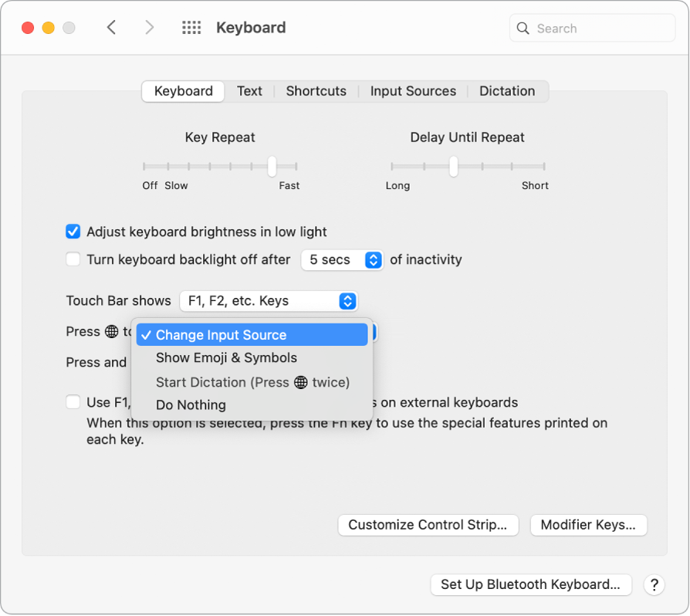Click Set Up Bluetooth Keyboard
This screenshot has height=616, width=690.
(530, 585)
